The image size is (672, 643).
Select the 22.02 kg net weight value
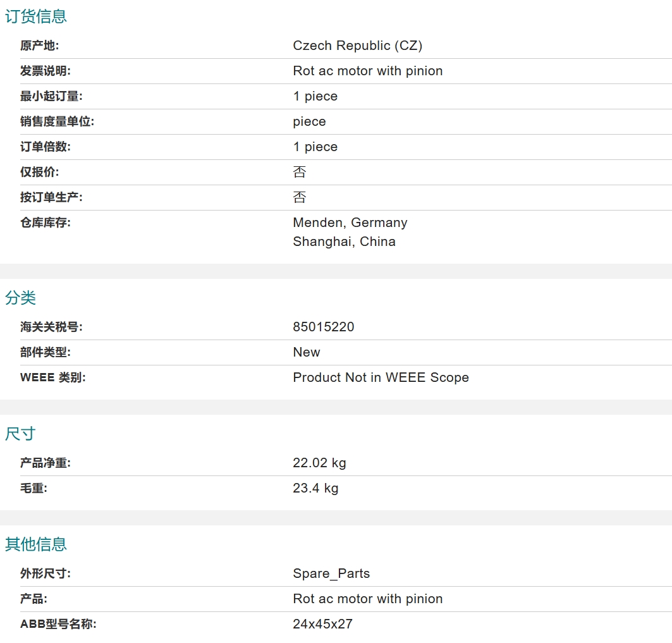[x=319, y=463]
